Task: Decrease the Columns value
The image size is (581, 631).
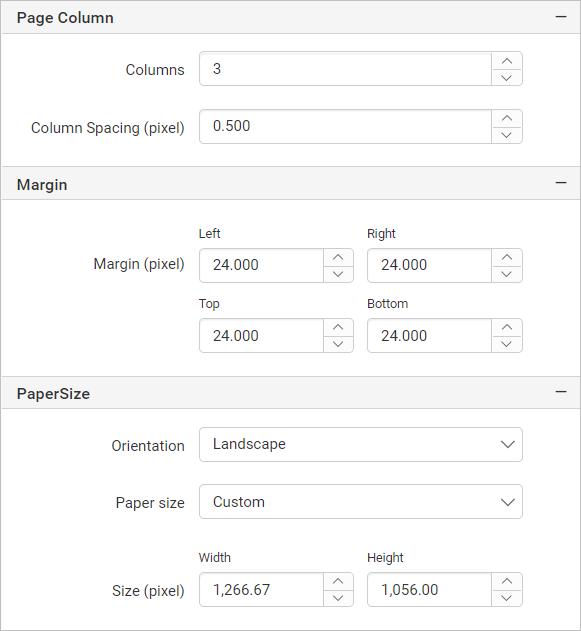Action: pyautogui.click(x=507, y=77)
